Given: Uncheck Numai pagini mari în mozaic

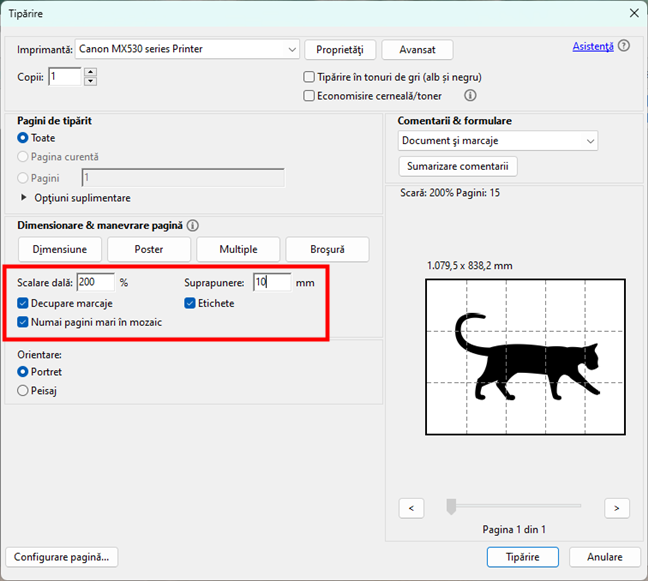Looking at the screenshot, I should coord(23,322).
